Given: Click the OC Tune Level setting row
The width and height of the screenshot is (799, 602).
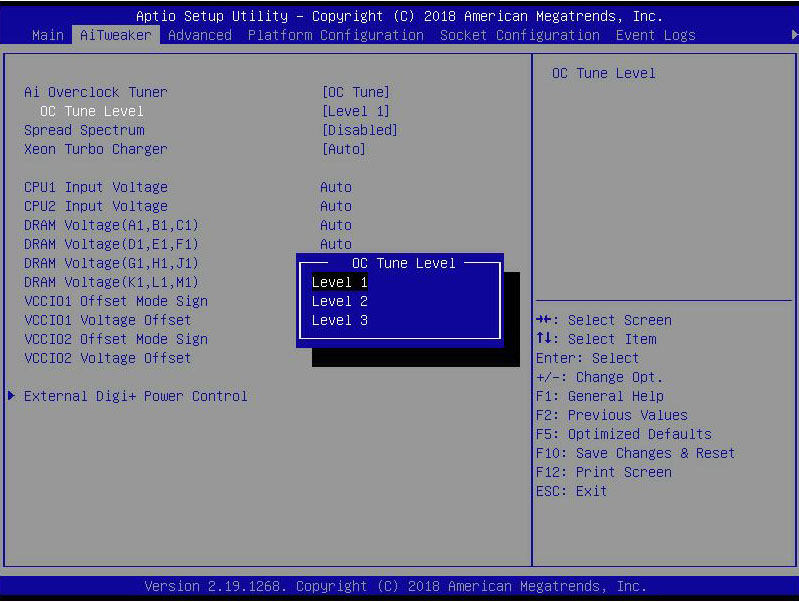Looking at the screenshot, I should pos(92,111).
